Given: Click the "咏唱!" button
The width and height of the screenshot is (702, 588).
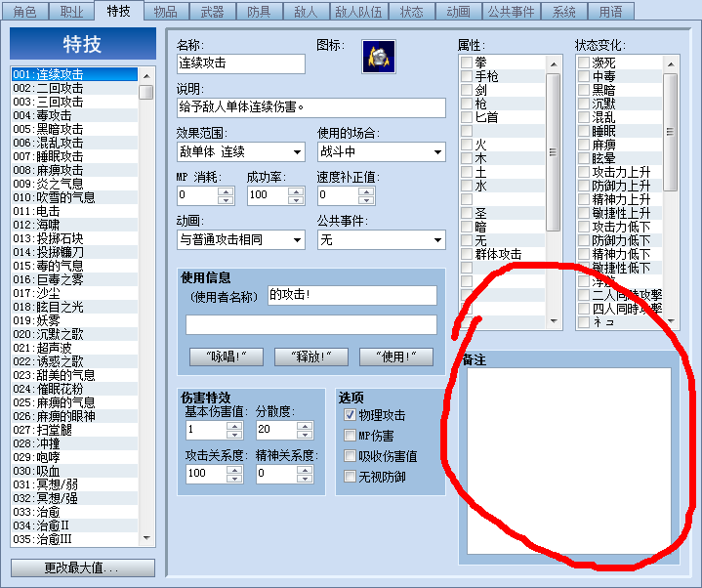Looking at the screenshot, I should pyautogui.click(x=227, y=357).
